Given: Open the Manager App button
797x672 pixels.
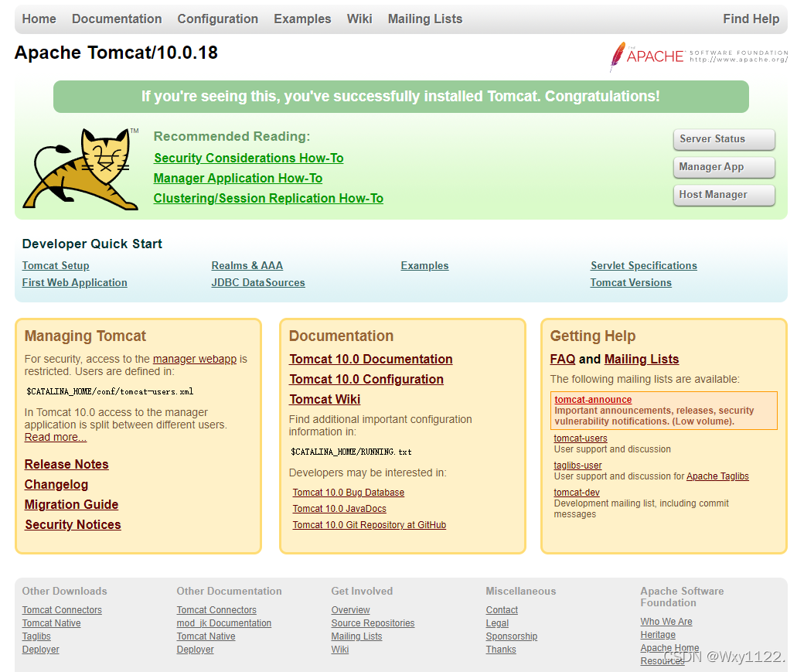Looking at the screenshot, I should (x=724, y=167).
